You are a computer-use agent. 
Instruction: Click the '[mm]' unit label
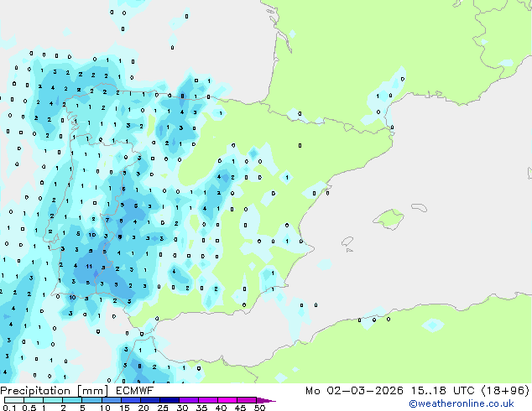(92, 391)
